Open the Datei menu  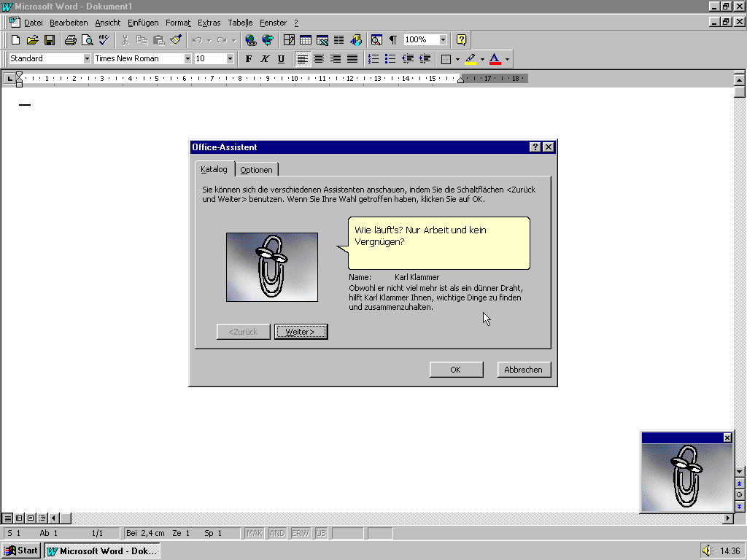[x=34, y=23]
